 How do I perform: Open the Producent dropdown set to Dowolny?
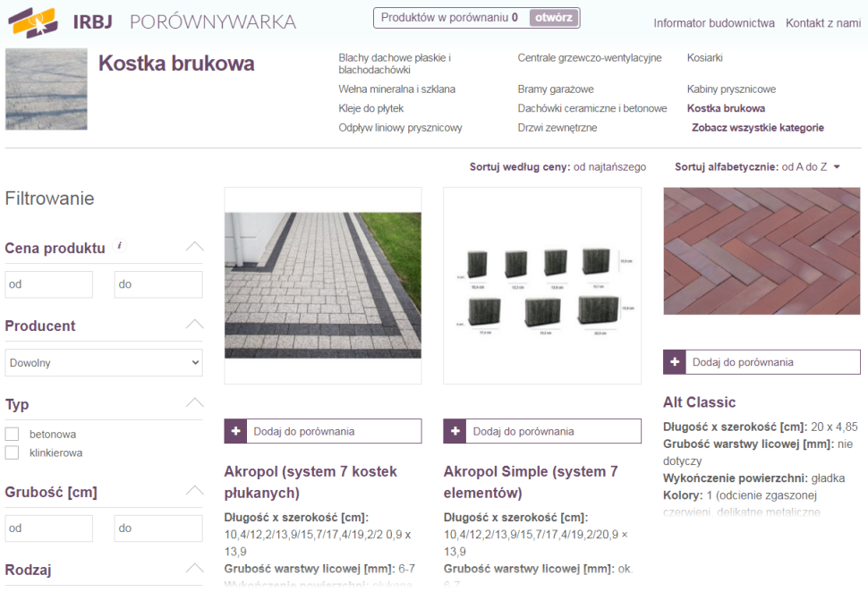coord(104,362)
